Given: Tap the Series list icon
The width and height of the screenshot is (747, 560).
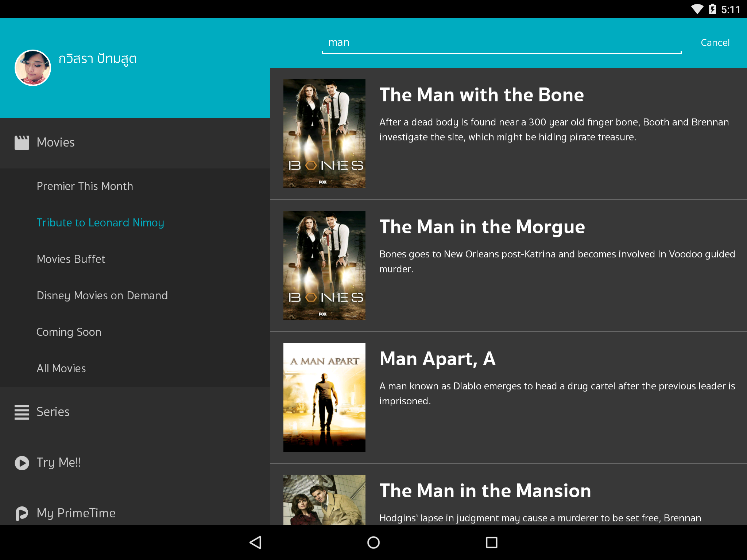Looking at the screenshot, I should 22,412.
